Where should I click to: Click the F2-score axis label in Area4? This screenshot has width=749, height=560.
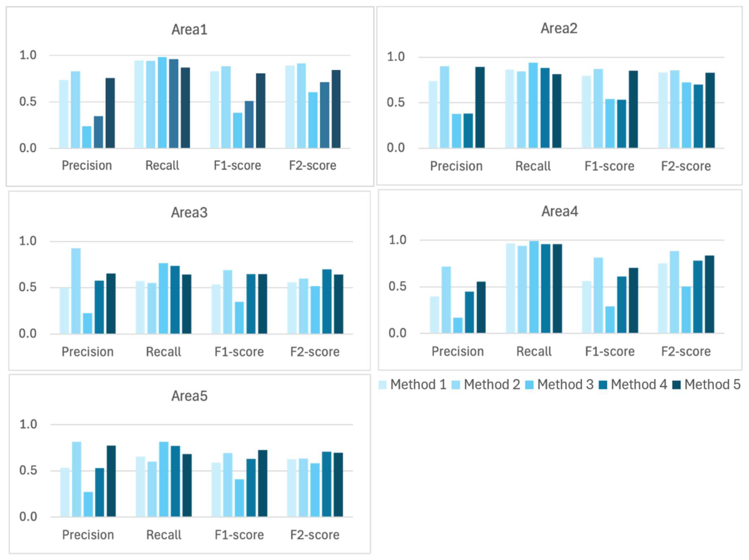[685, 351]
